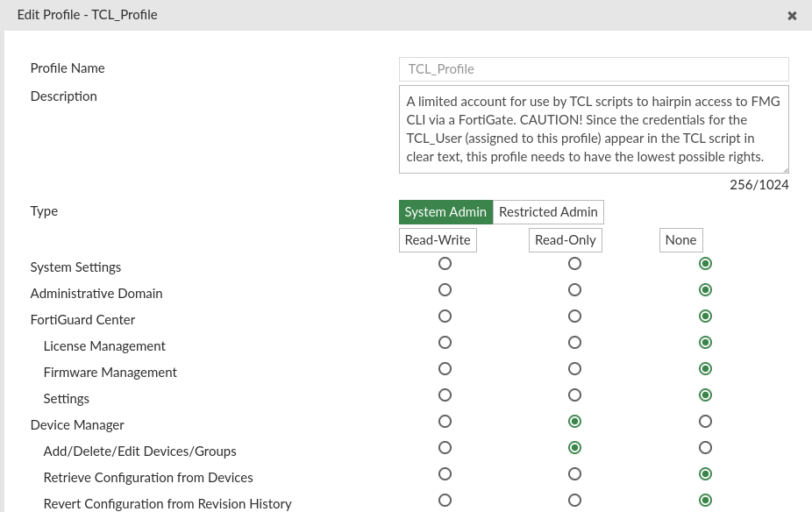Click the Read-Write column header button
The image size is (812, 512).
pos(438,240)
